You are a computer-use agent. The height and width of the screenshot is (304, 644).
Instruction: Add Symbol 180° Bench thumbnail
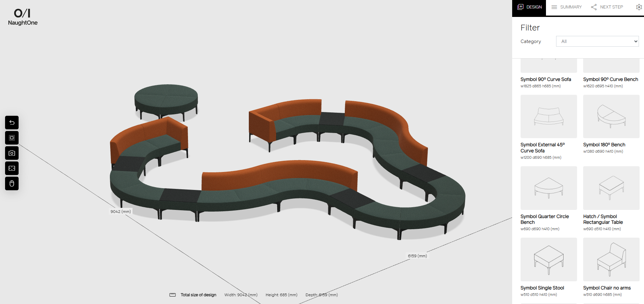pos(611,116)
